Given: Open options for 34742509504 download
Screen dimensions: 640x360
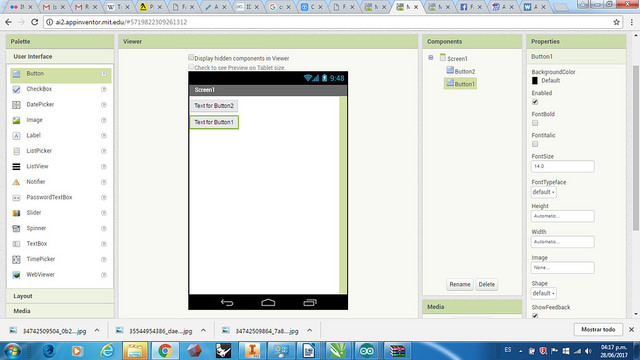Looking at the screenshot, I should (x=97, y=331).
